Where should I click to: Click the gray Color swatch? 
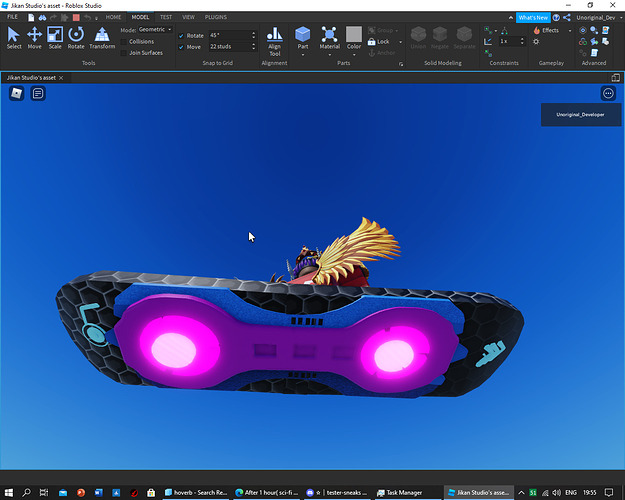tap(354, 34)
